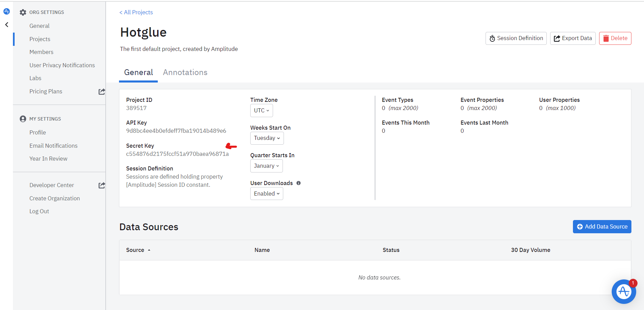Click the Source column header
Viewport: 644px width, 310px height.
point(135,250)
